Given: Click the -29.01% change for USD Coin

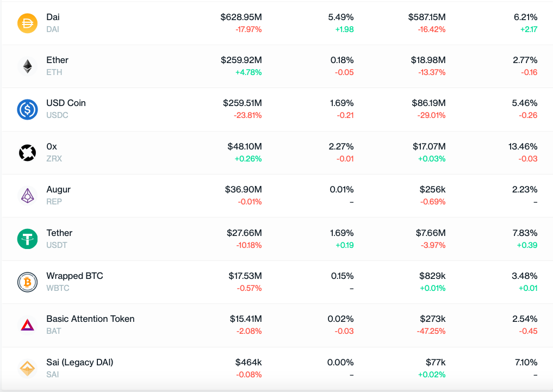Looking at the screenshot, I should (431, 115).
